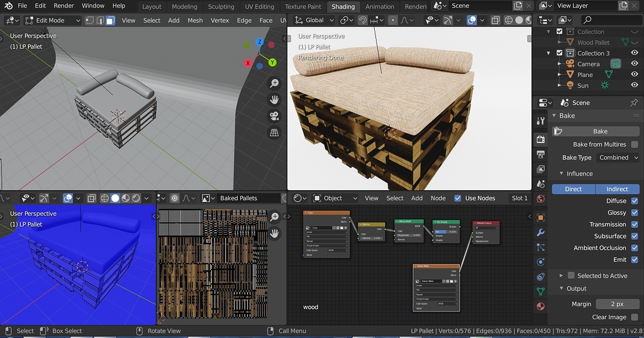Collapse the Bake panel
Viewport: 644px width, 338px height.
(554, 116)
